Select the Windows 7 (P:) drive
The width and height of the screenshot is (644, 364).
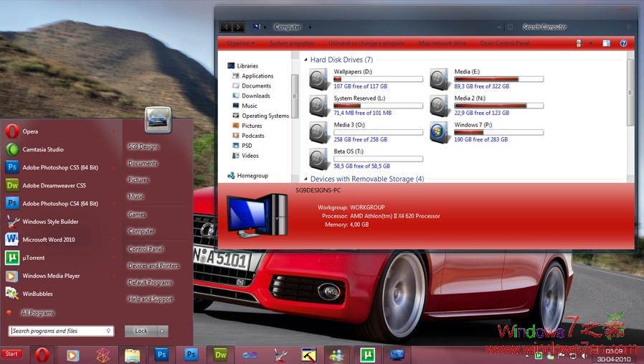(486, 132)
